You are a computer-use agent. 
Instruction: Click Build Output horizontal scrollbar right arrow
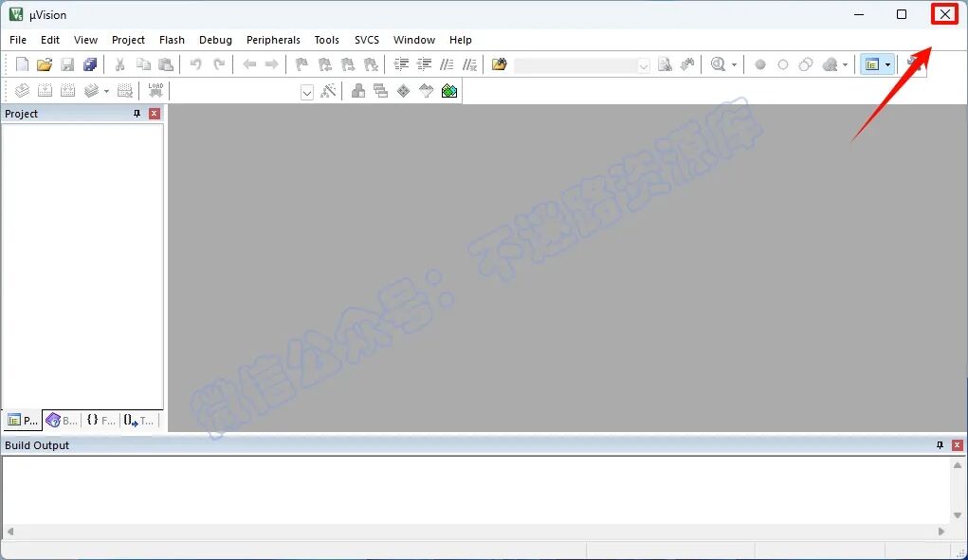(x=941, y=531)
